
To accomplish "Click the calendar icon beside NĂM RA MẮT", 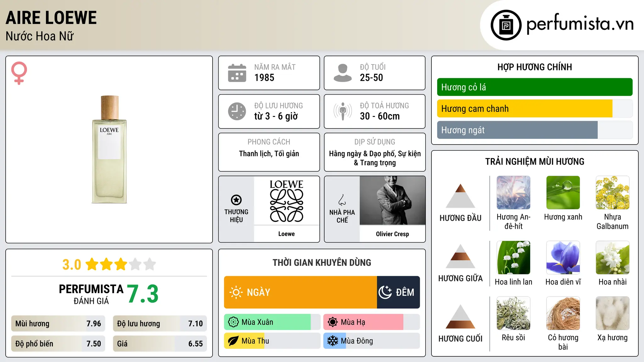I will pos(237,73).
